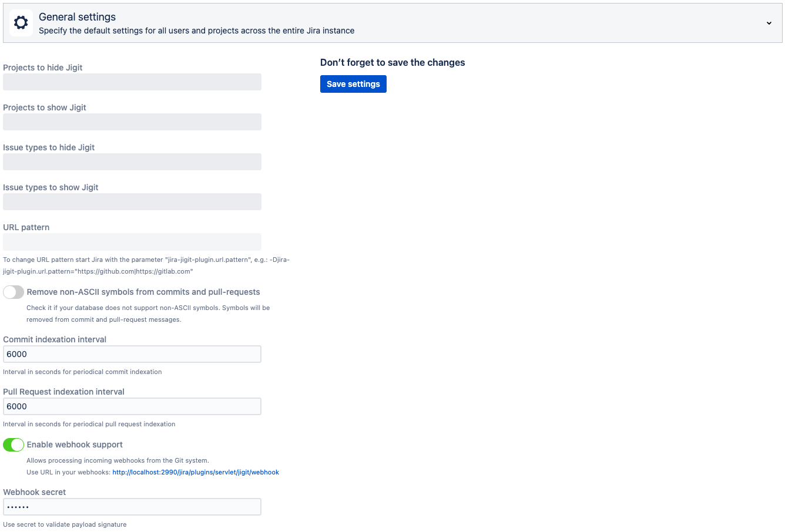
Task: Click the Remove non-ASCII symbols label text
Action: tap(143, 292)
